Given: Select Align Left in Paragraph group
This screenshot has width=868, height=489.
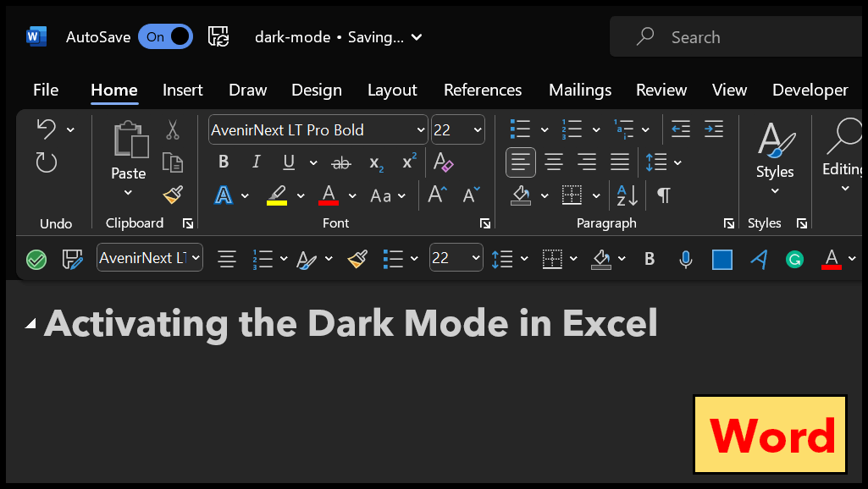Looking at the screenshot, I should pyautogui.click(x=520, y=162).
